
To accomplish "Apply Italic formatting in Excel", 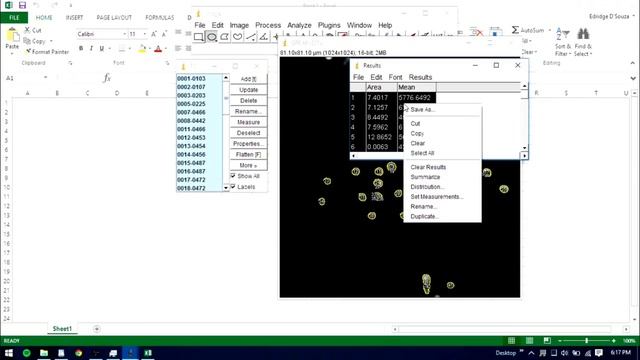I will pos(91,49).
